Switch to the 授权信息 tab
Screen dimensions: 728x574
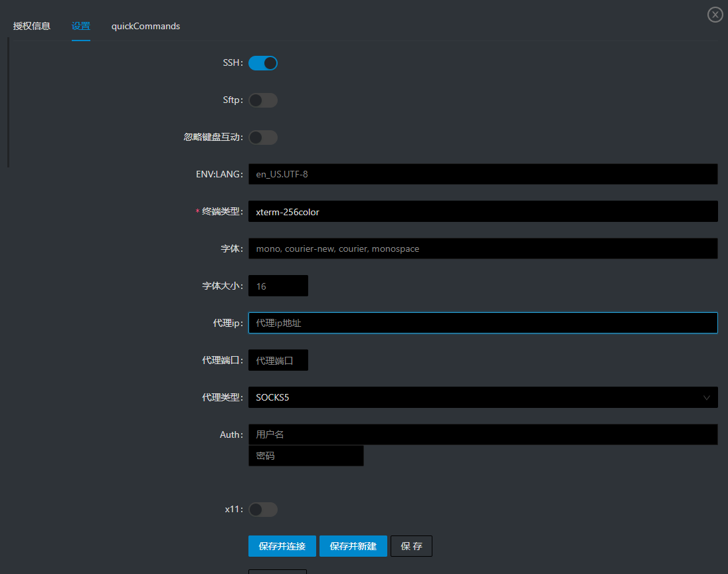point(32,26)
